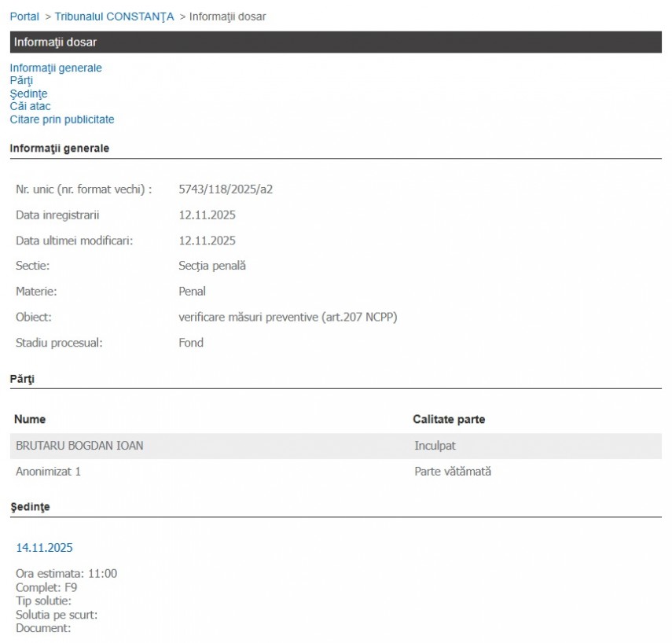Open the Citare prin publicitate link
The width and height of the screenshot is (672, 643).
(x=62, y=119)
